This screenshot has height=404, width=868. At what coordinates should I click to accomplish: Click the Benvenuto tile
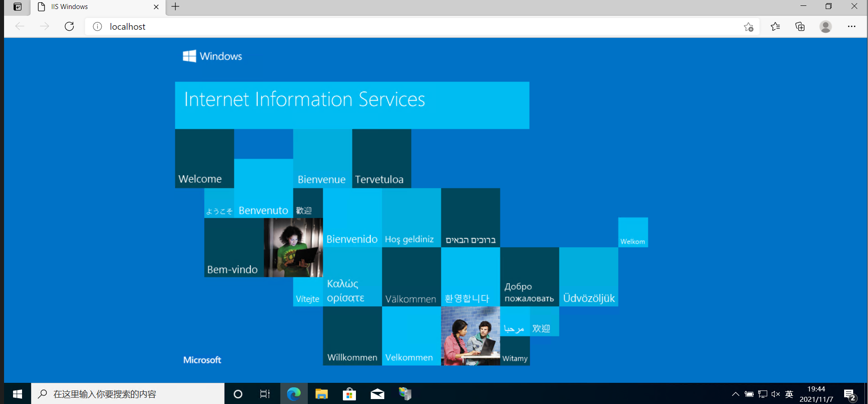264,188
